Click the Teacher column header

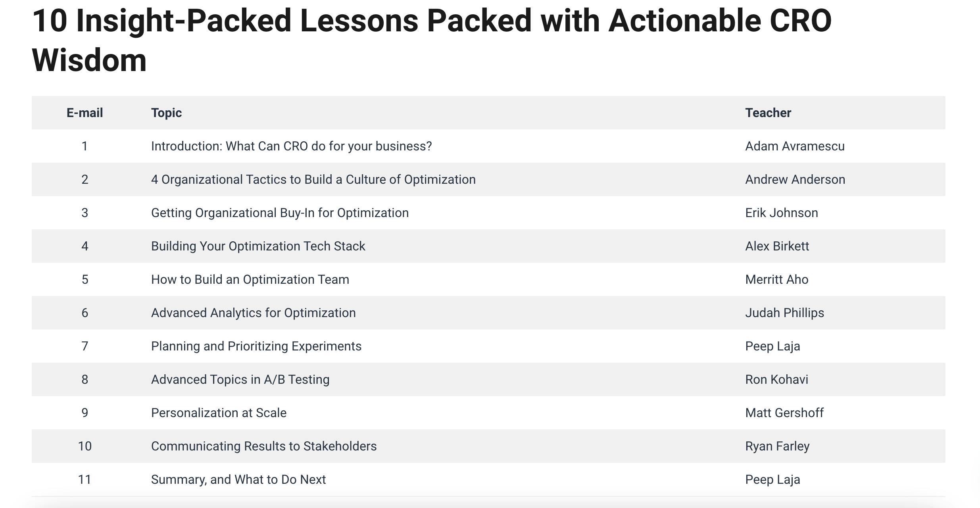click(768, 113)
